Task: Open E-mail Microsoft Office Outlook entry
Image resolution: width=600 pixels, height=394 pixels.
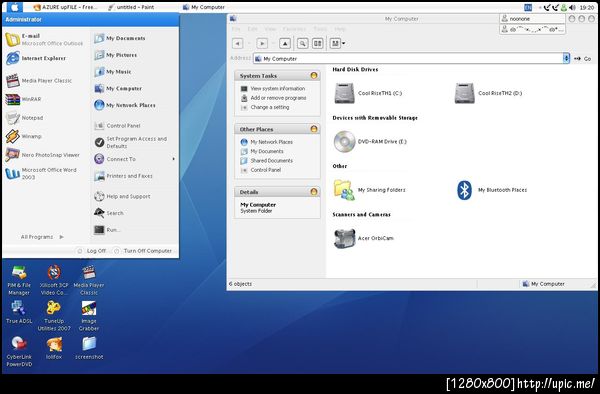Action: point(44,39)
